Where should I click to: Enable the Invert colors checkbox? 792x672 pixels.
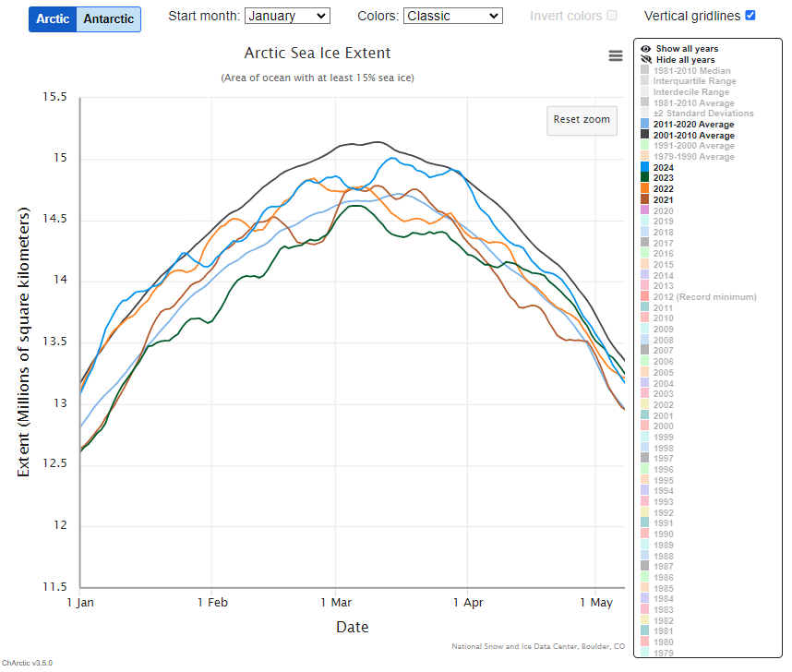(x=611, y=16)
